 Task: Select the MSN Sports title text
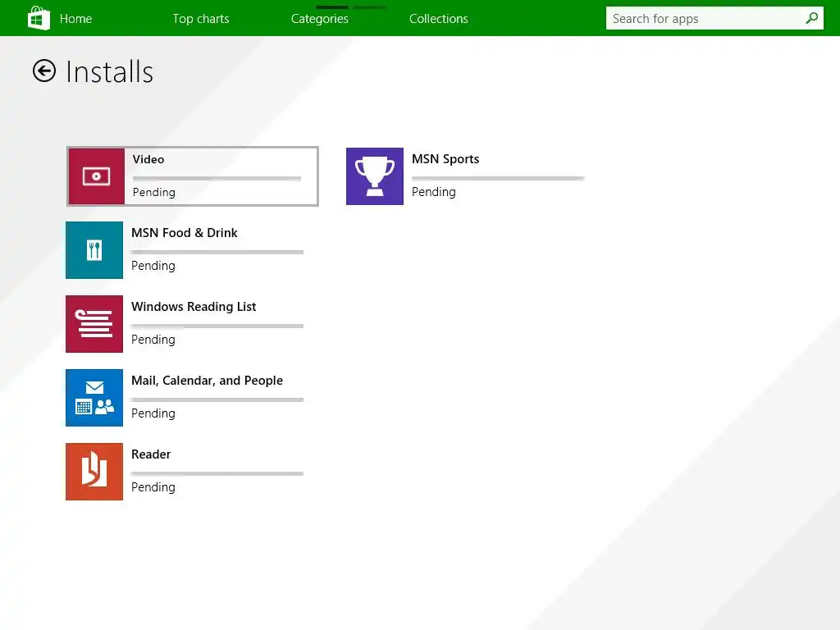pos(445,159)
